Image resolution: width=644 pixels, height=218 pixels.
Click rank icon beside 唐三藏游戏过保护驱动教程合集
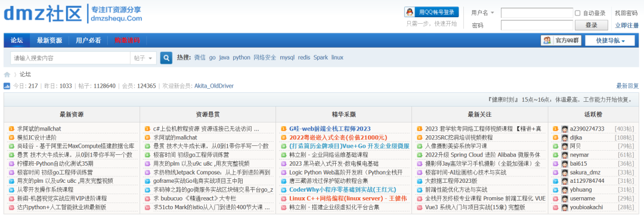click(283, 181)
